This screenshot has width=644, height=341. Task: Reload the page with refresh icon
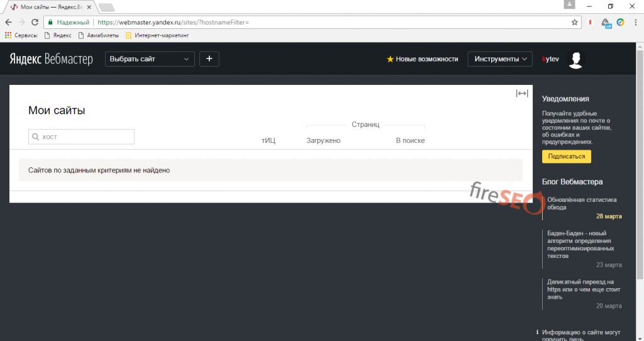(35, 22)
